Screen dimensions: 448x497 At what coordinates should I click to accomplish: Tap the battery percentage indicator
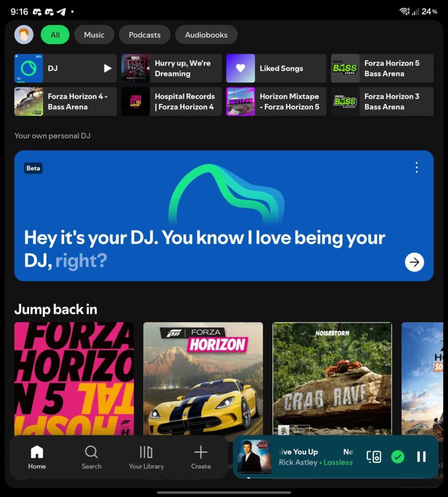[x=429, y=12]
